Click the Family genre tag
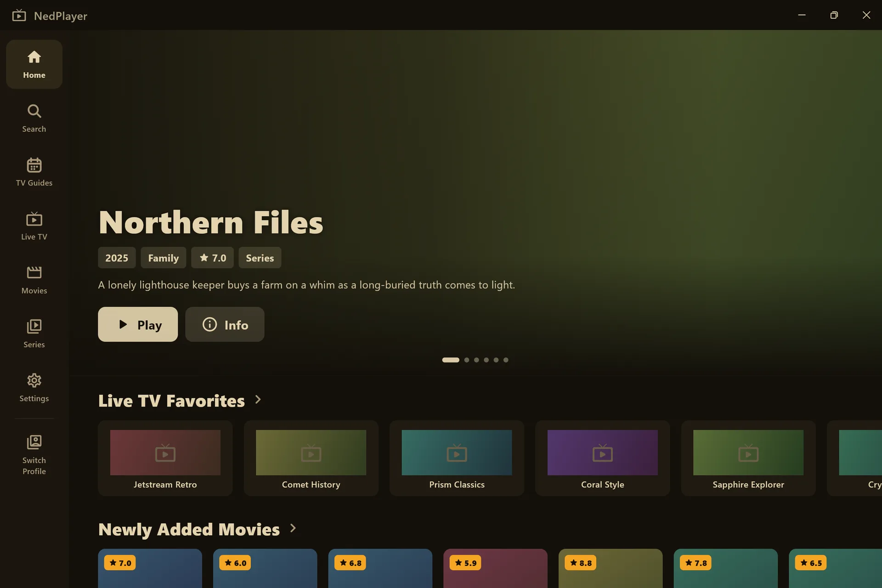The height and width of the screenshot is (588, 882). tap(164, 258)
